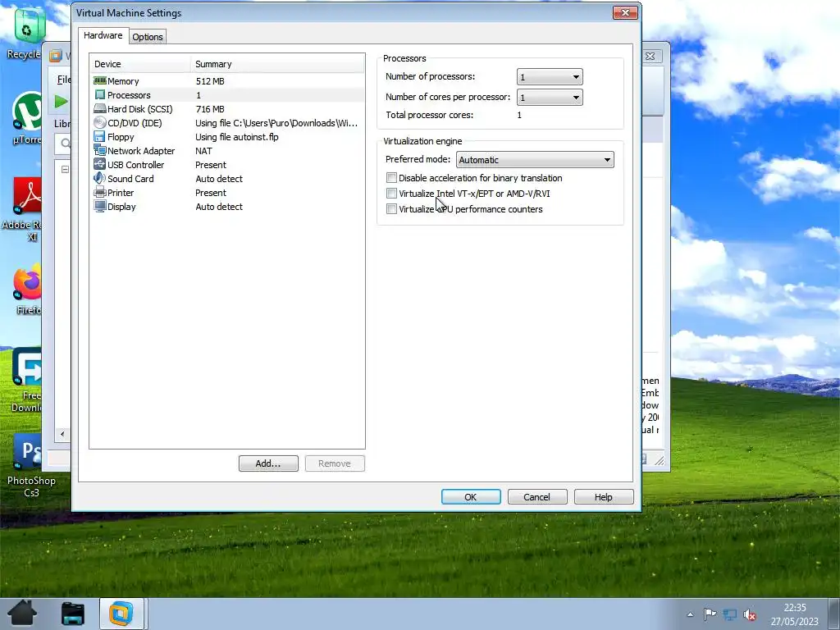Click the 512 MB memory summary

click(210, 81)
